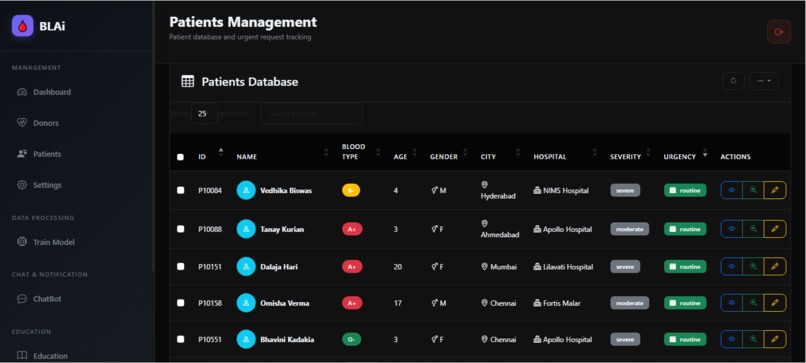Click the Lilavati Hospital cell
The width and height of the screenshot is (806, 363).
pos(563,266)
